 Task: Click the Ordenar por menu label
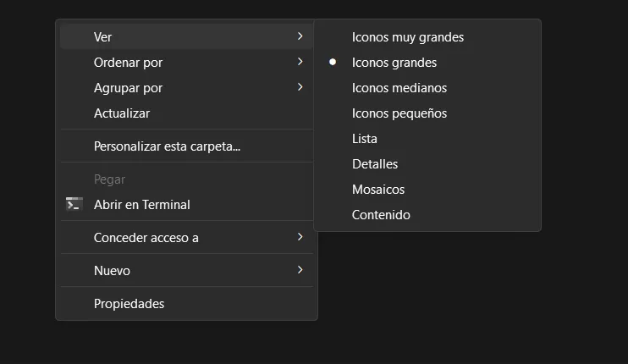[x=128, y=63]
